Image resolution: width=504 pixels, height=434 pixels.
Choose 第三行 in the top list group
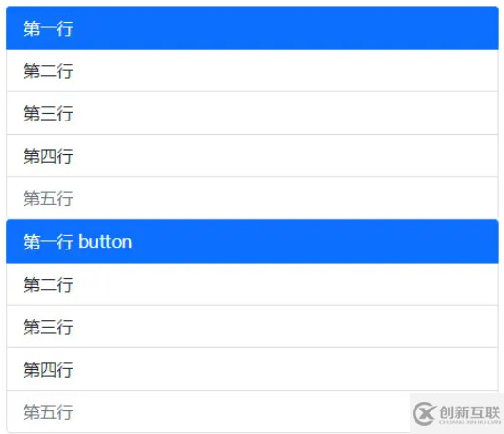(252, 113)
